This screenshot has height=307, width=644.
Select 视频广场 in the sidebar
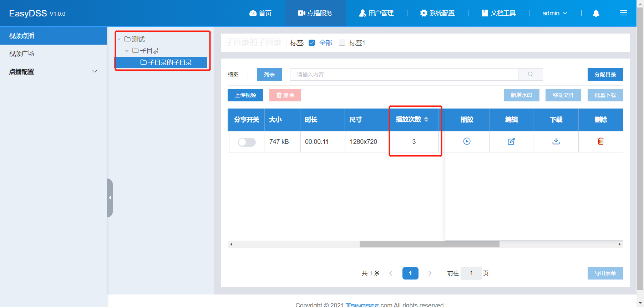tap(53, 54)
